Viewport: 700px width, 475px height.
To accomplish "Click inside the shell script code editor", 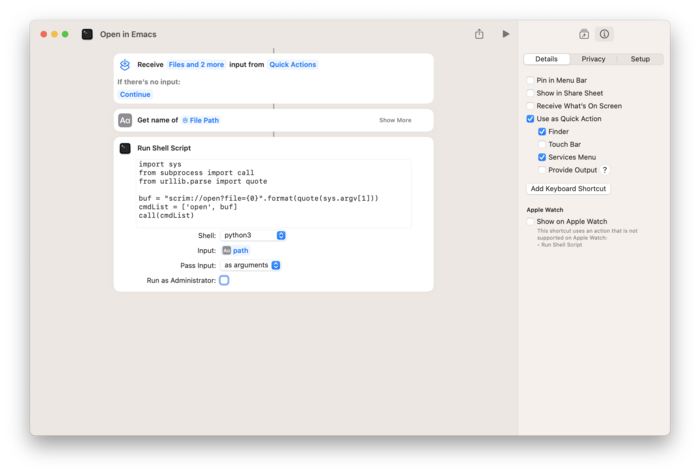I will click(x=273, y=193).
